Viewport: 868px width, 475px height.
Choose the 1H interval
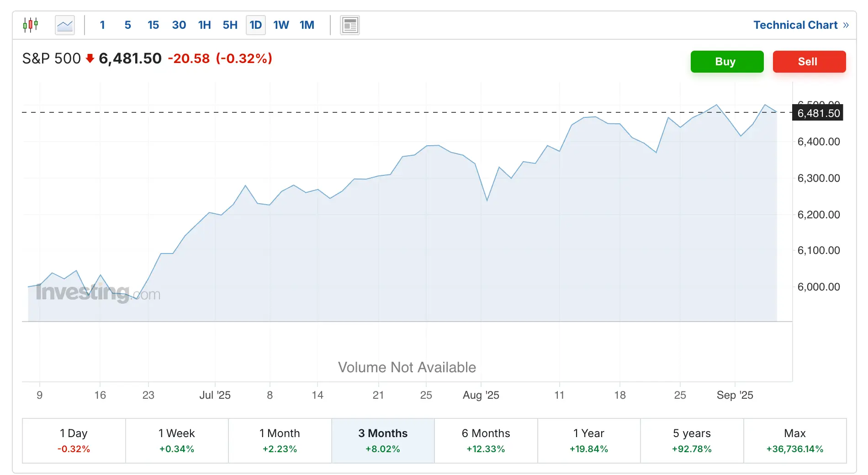click(205, 25)
